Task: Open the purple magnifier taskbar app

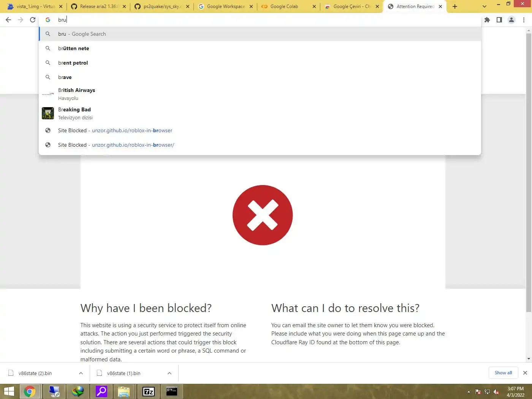Action: [x=101, y=391]
